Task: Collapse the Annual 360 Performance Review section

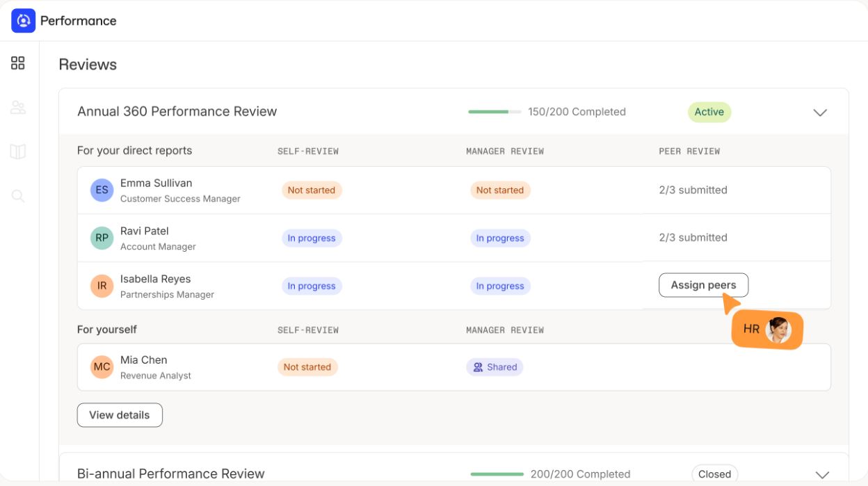Action: tap(820, 112)
